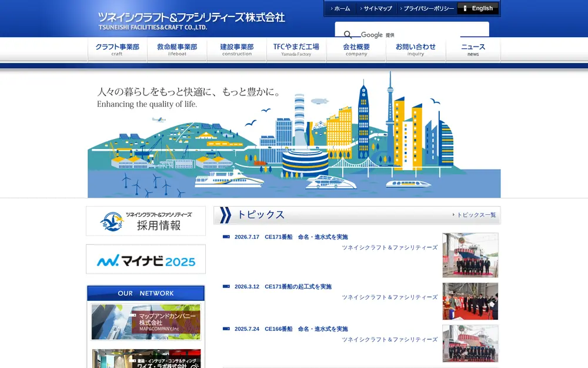Open the マップアンドカンパニー株式会社 network banner

click(146, 322)
